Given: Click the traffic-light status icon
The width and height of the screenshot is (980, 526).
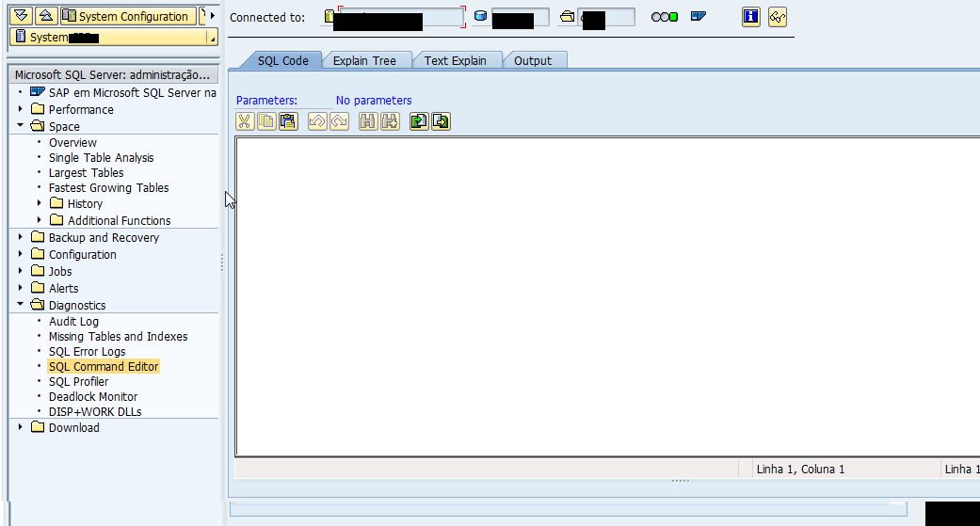Looking at the screenshot, I should click(x=665, y=17).
